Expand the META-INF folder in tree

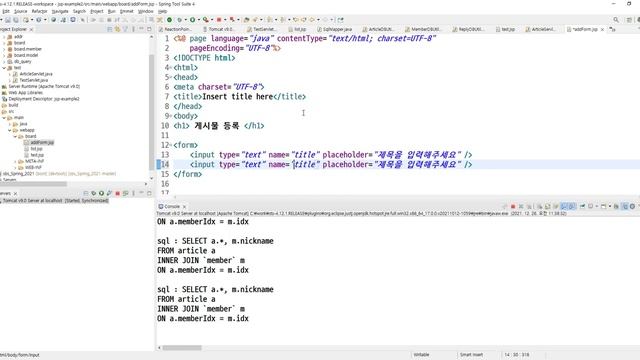(16, 161)
